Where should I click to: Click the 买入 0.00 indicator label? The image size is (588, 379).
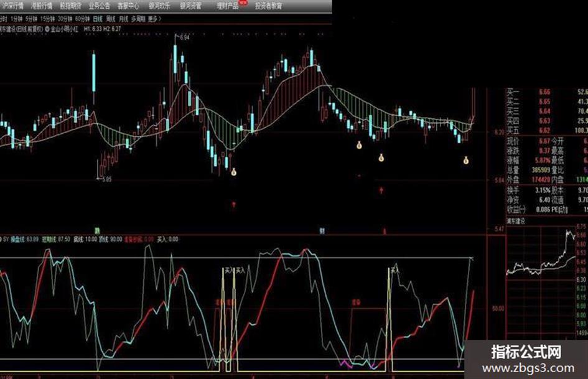pos(167,240)
